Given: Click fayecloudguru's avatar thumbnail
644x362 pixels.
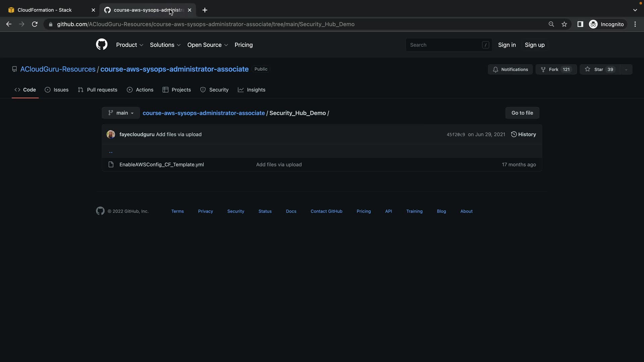Looking at the screenshot, I should tap(111, 134).
